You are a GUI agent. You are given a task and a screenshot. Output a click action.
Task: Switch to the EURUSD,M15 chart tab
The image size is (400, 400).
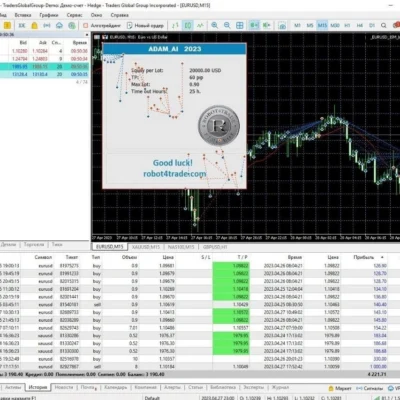109,247
